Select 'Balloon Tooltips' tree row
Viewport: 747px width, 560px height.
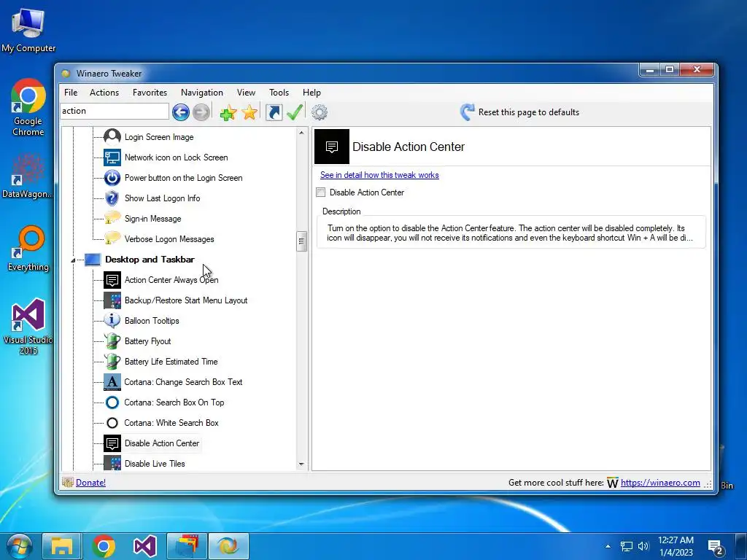(x=152, y=321)
